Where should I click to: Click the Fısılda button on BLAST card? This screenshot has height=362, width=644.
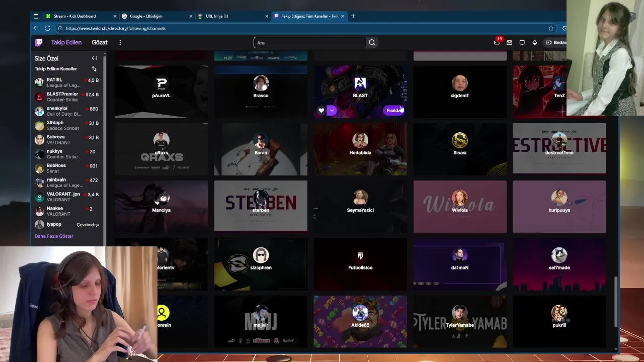(394, 111)
